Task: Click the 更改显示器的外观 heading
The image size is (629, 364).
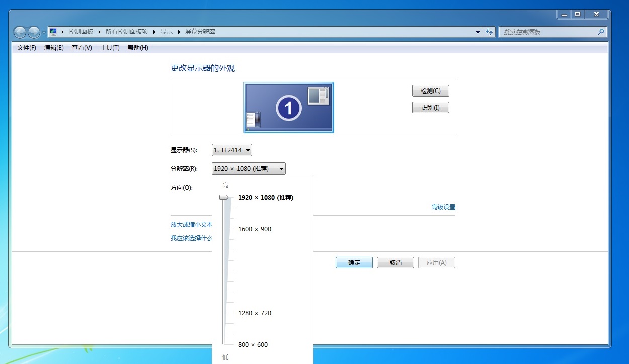Action: (203, 68)
